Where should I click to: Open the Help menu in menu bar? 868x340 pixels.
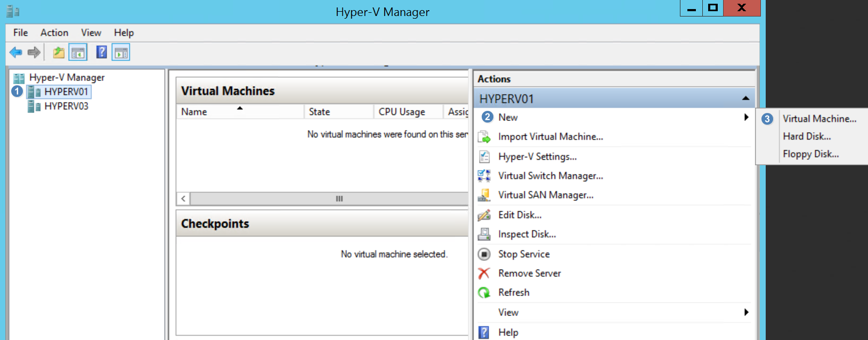click(x=124, y=33)
